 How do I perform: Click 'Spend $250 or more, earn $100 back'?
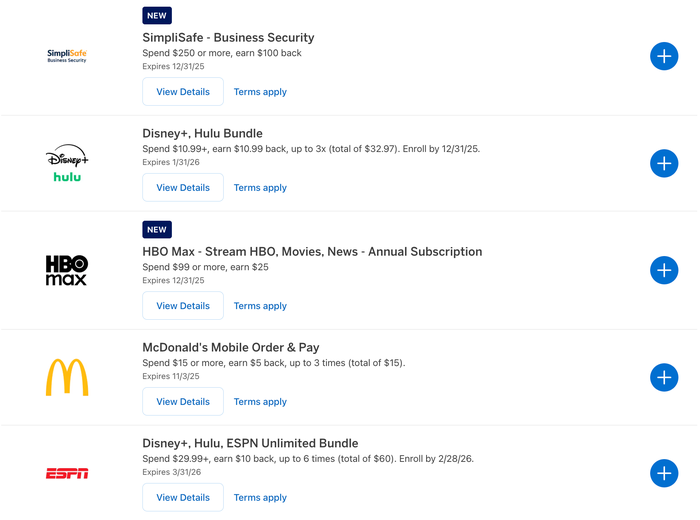(222, 53)
